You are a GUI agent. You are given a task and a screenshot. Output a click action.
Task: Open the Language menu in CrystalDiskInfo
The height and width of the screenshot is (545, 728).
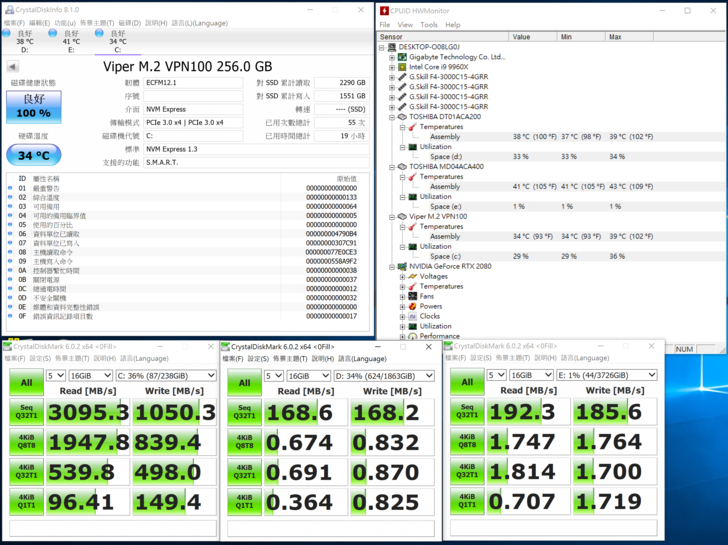[199, 22]
